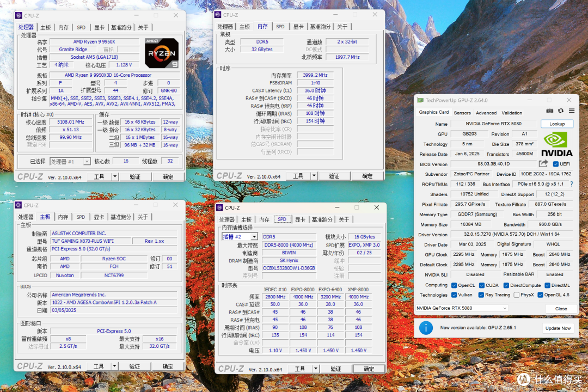The height and width of the screenshot is (392, 588).
Task: Click the CPU-Z title icon in the processor window
Action: point(19,15)
